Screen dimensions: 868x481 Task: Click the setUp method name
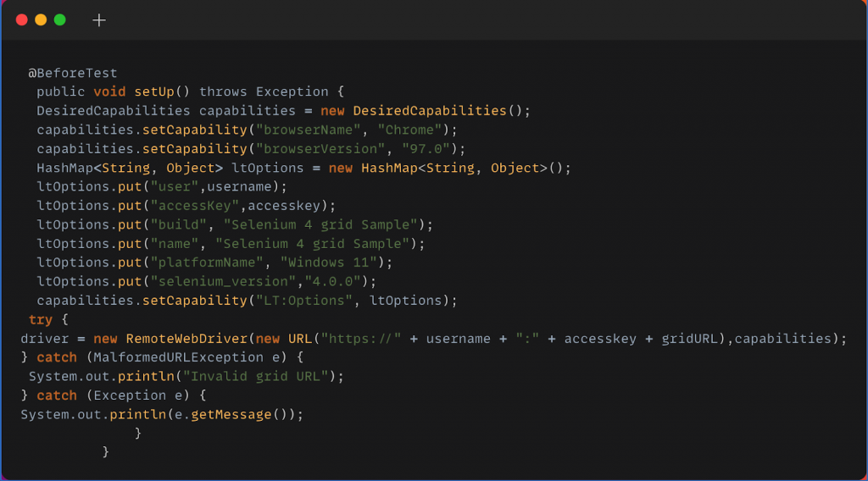click(153, 91)
